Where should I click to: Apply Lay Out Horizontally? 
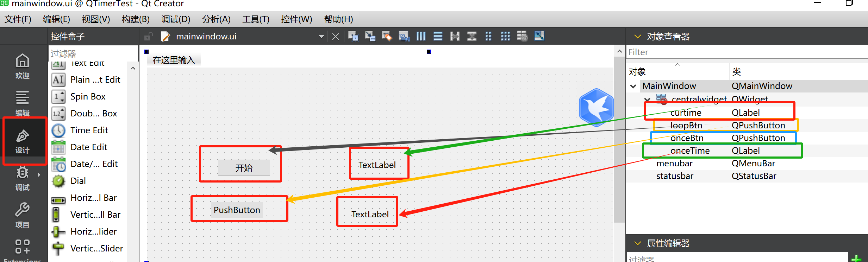click(421, 36)
